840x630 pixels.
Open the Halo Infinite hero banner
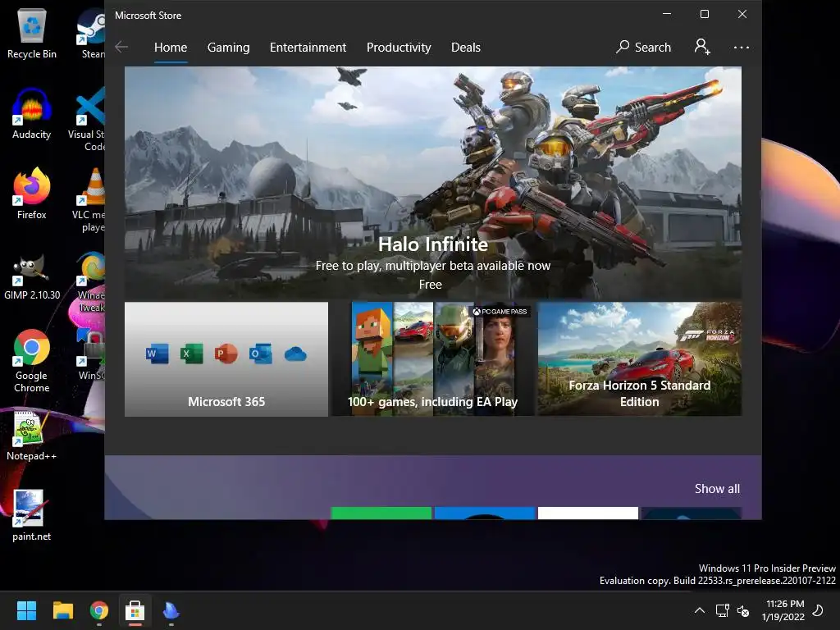click(433, 182)
